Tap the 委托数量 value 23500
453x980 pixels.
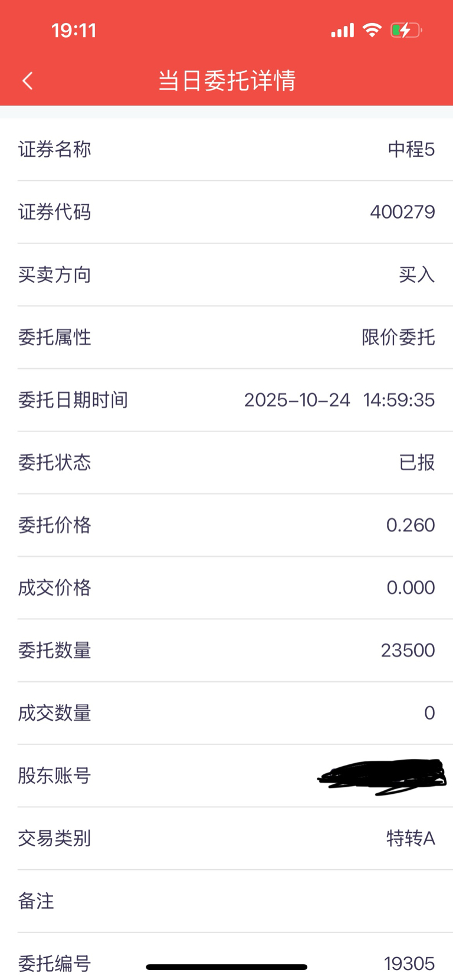pyautogui.click(x=408, y=651)
